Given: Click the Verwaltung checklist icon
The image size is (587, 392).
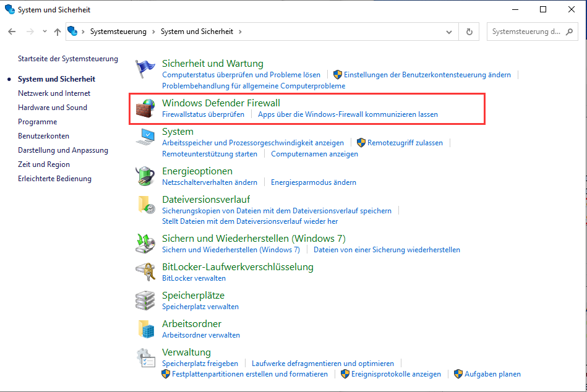Looking at the screenshot, I should coord(146,357).
